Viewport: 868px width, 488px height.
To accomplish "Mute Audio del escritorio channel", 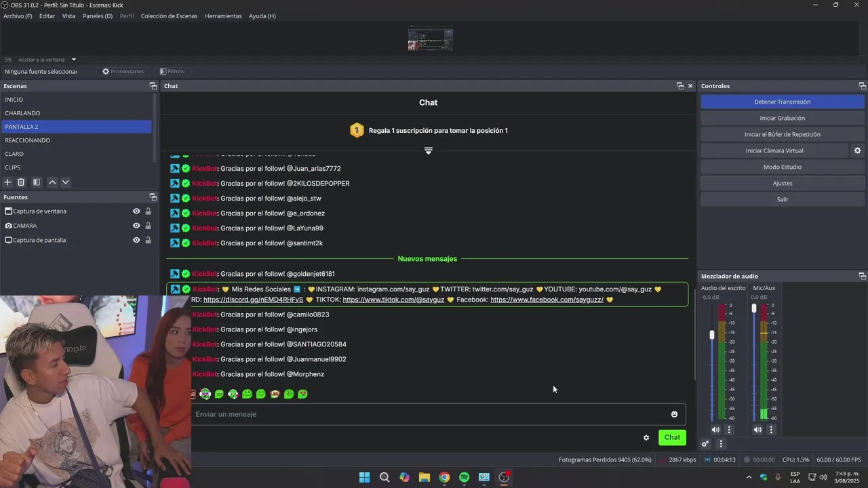I will (x=715, y=430).
